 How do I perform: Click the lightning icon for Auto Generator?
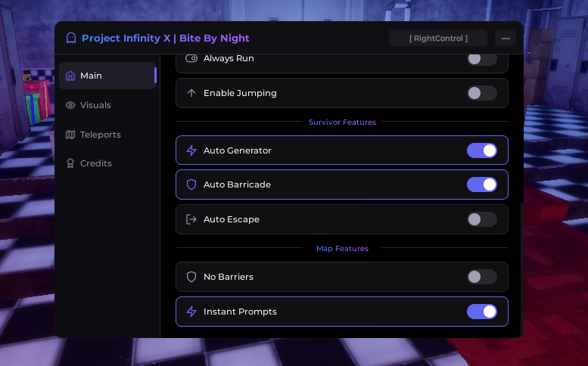[x=191, y=150]
